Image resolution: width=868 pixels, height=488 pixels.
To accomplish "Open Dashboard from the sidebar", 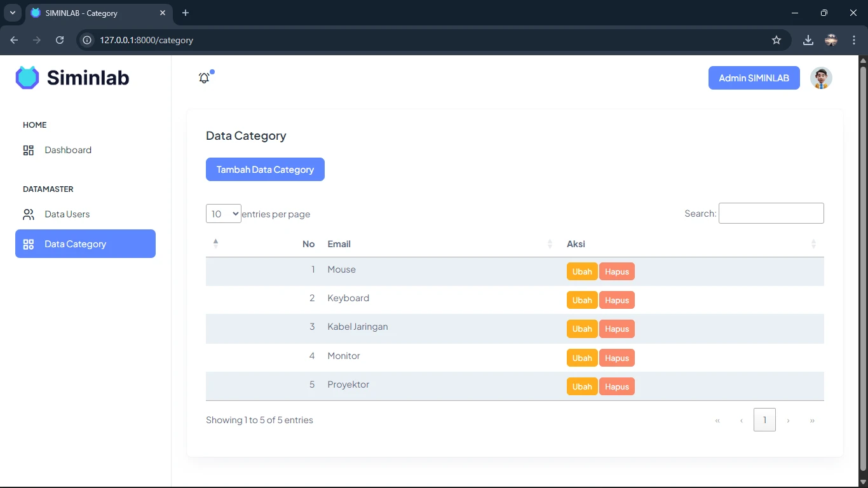I will [68, 150].
